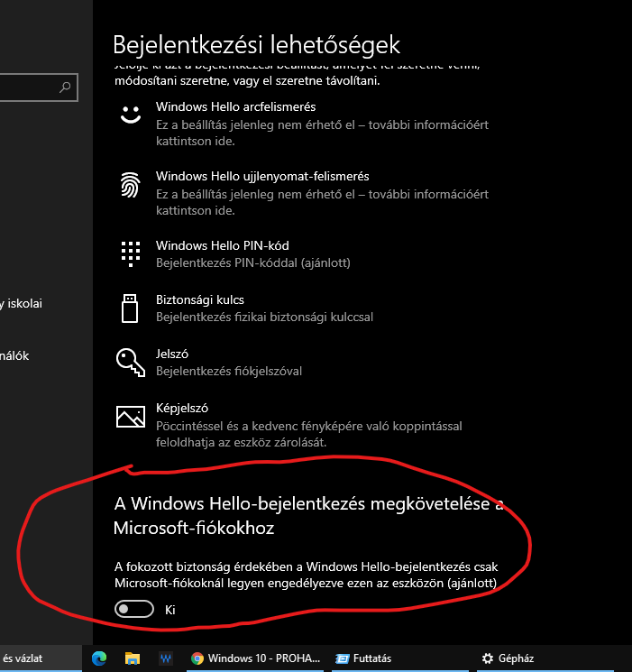The image size is (632, 672).
Task: Click the Windows Hello face recognition smiley icon
Action: (x=131, y=115)
